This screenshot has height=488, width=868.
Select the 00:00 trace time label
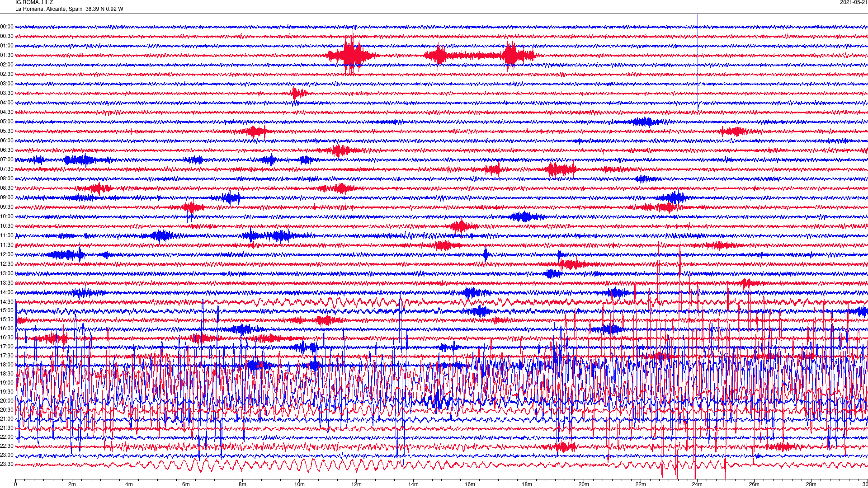click(7, 27)
